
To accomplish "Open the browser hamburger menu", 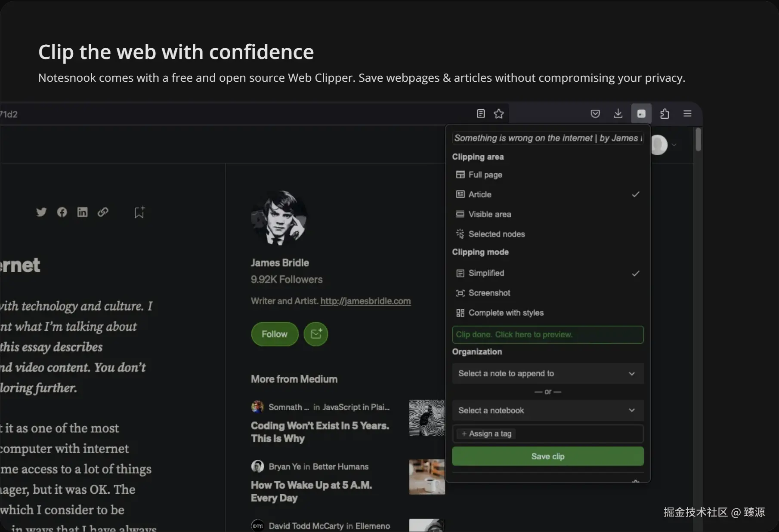I will point(687,114).
